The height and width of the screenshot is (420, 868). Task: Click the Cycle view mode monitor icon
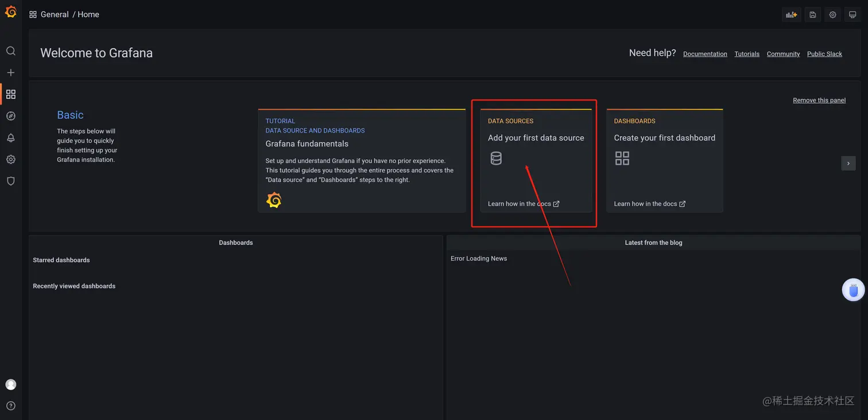coord(852,15)
